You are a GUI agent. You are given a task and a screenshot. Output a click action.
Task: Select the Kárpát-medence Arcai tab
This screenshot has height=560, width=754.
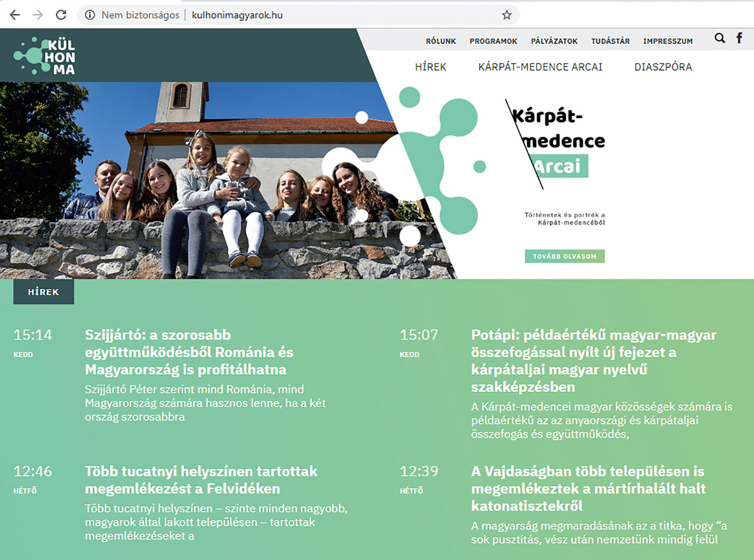540,67
